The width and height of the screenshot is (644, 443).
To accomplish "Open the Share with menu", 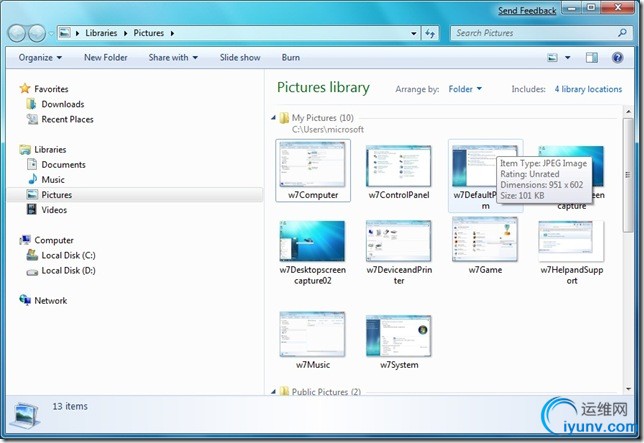I will [173, 57].
